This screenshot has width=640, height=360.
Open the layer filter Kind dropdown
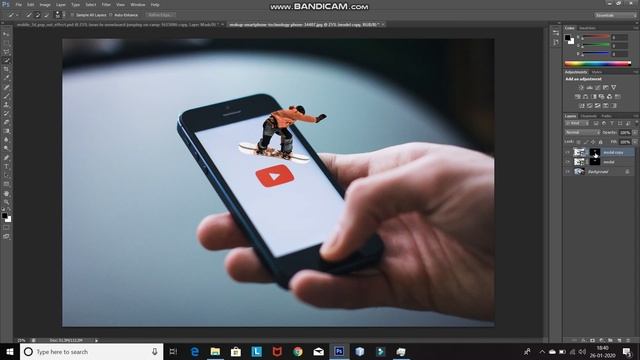[x=576, y=123]
